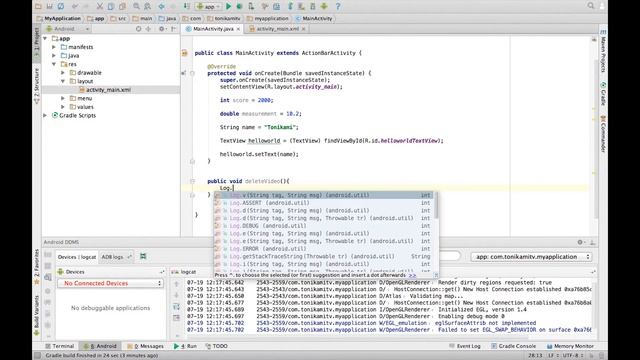Open the Project Structure toolbar icon

tap(276, 6)
